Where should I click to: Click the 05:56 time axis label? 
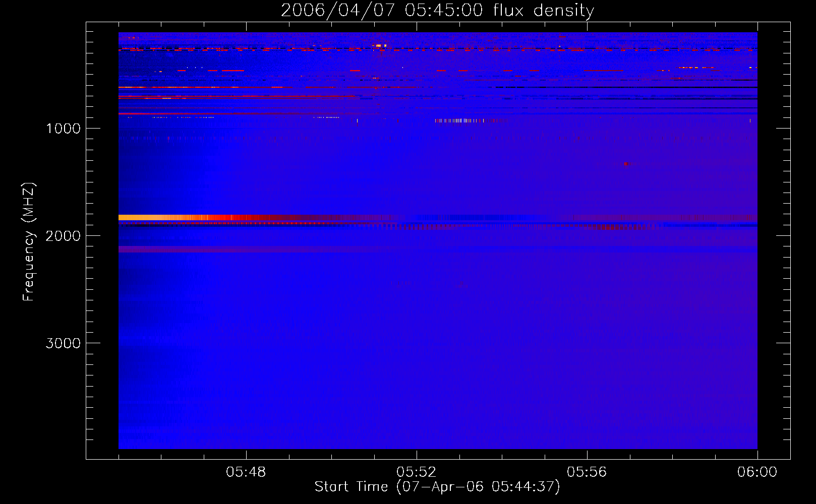click(587, 472)
